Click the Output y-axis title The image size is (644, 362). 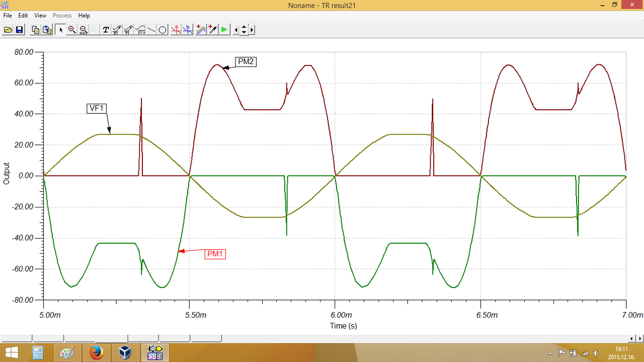tap(7, 173)
